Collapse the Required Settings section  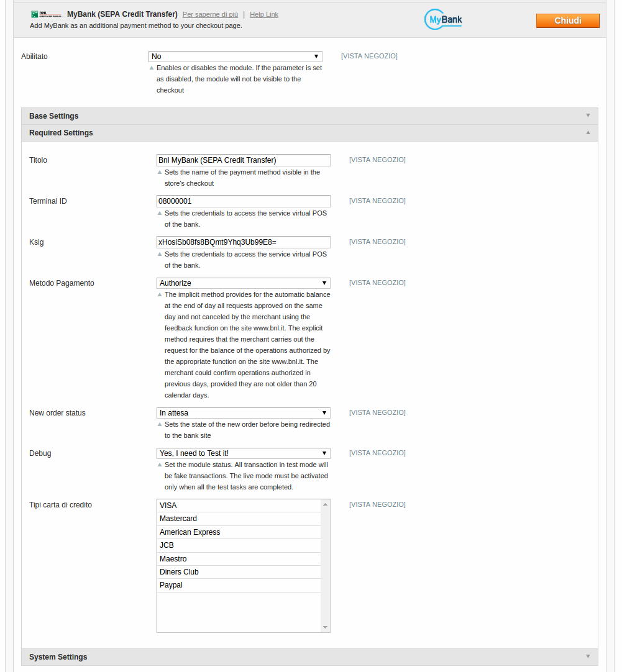(309, 133)
